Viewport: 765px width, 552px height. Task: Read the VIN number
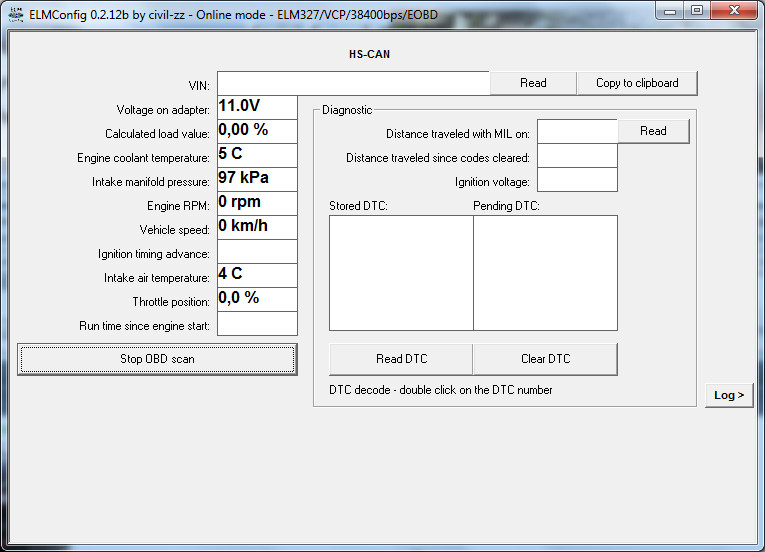(532, 83)
